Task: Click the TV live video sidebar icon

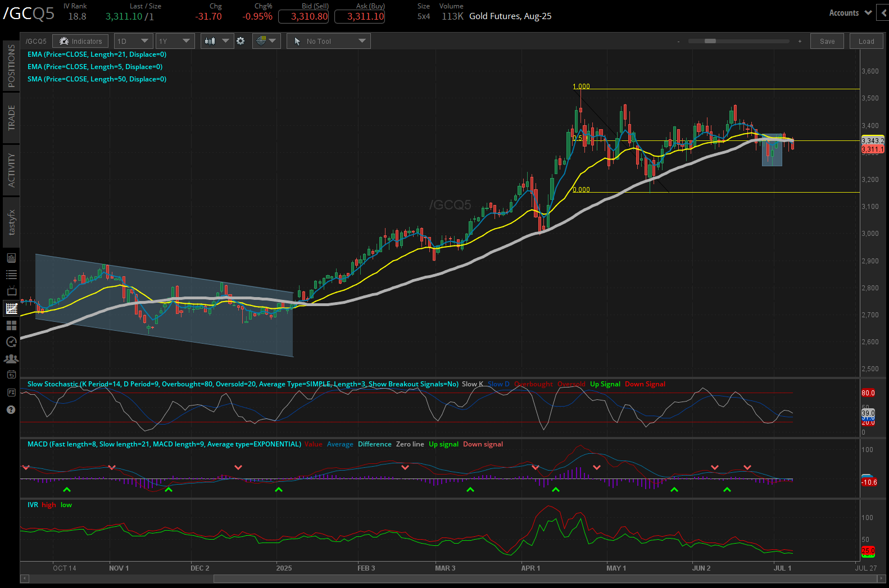Action: click(11, 291)
